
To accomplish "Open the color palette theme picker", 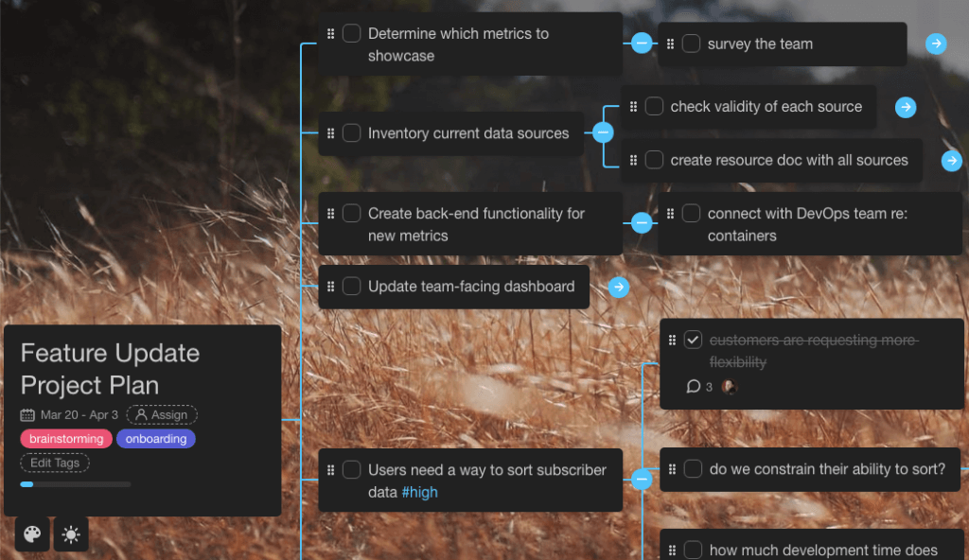I will coord(31,534).
